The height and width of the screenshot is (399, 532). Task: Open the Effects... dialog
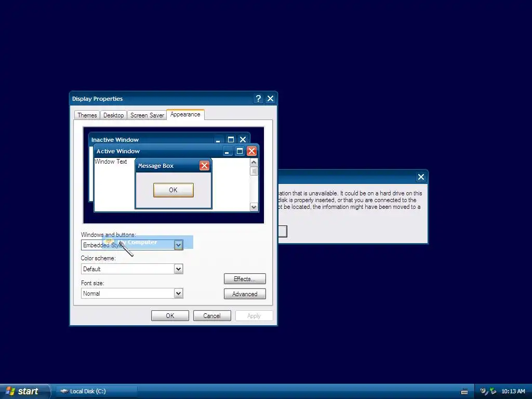click(x=245, y=279)
